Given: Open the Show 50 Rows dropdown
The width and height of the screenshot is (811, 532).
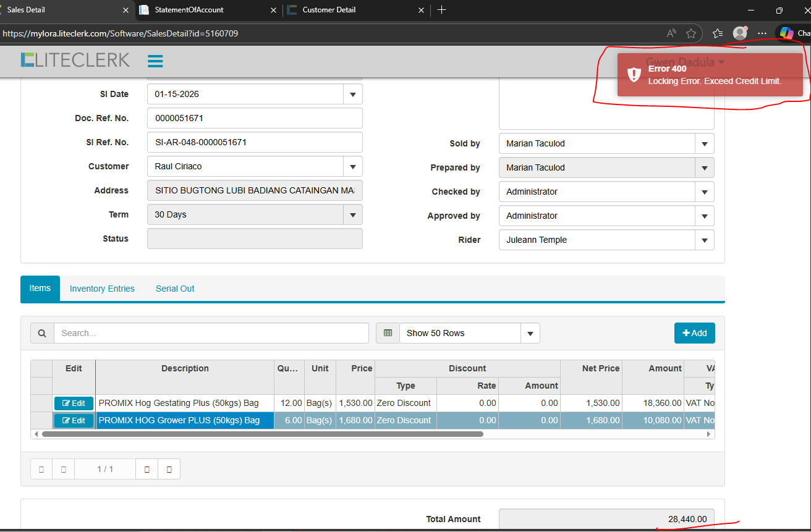Looking at the screenshot, I should (530, 334).
